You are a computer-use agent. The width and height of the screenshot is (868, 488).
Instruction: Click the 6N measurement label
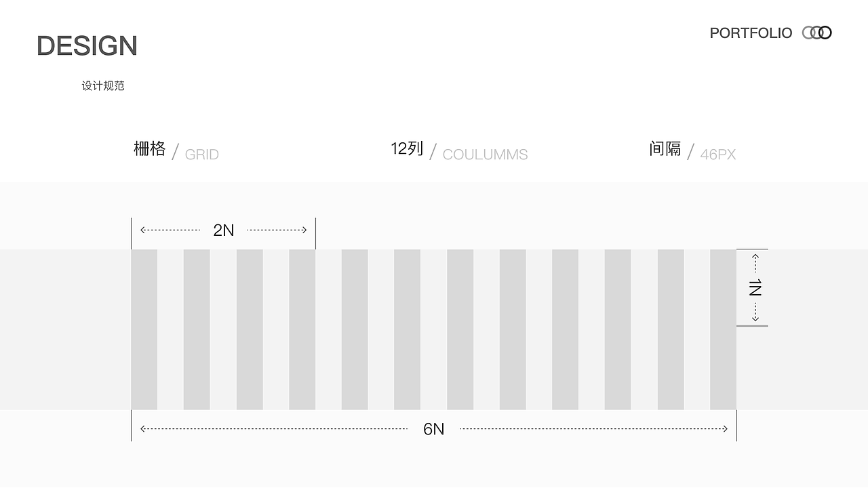click(434, 429)
